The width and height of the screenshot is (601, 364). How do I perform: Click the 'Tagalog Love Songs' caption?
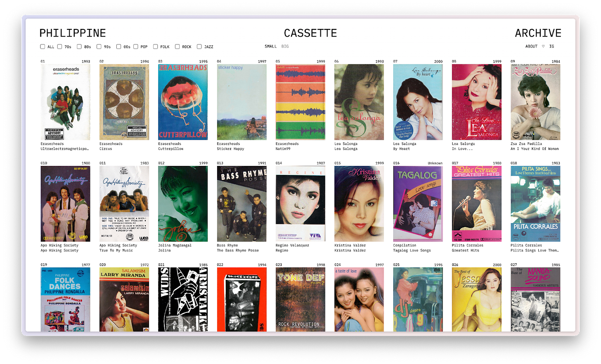[x=412, y=251]
